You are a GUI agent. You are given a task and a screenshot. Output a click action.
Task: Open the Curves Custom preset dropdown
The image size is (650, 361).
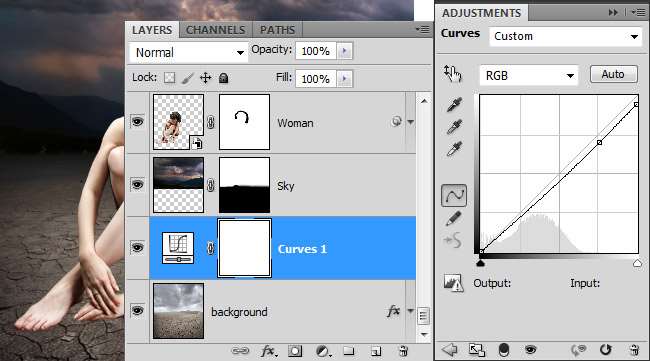pos(565,36)
